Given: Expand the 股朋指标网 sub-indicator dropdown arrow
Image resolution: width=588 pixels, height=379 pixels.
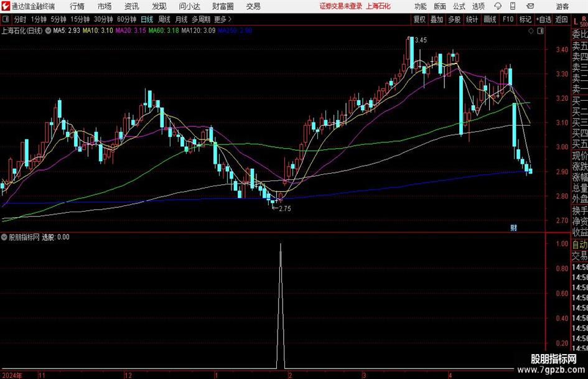Looking at the screenshot, I should click(x=4, y=237).
